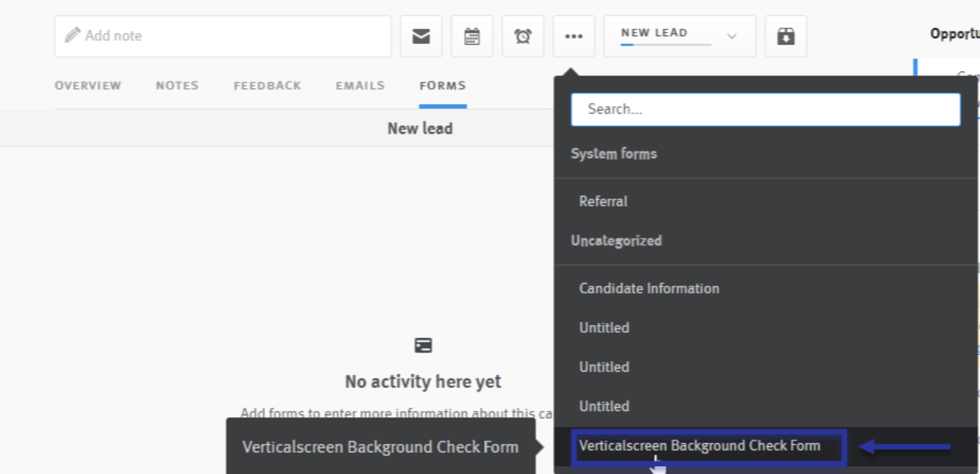
Task: Click the envelope email icon
Action: [x=421, y=37]
